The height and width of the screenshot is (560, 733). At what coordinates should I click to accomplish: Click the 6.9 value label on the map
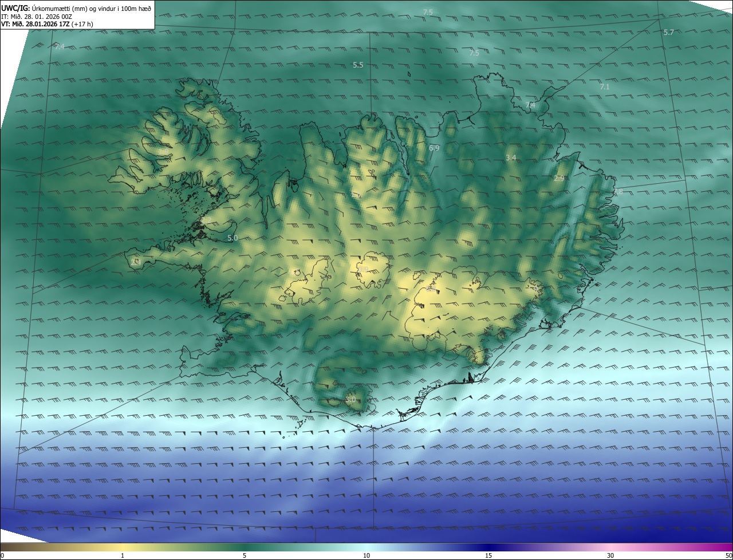434,148
